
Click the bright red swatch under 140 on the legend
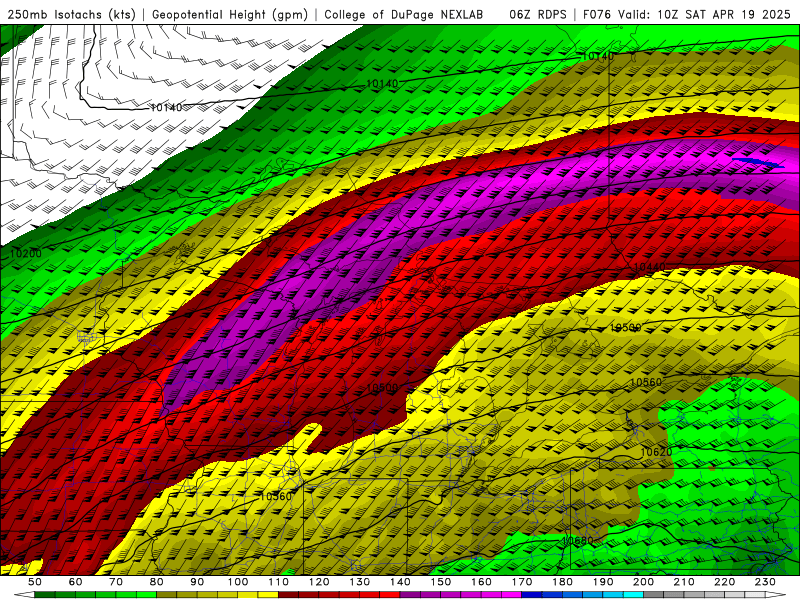point(390,595)
